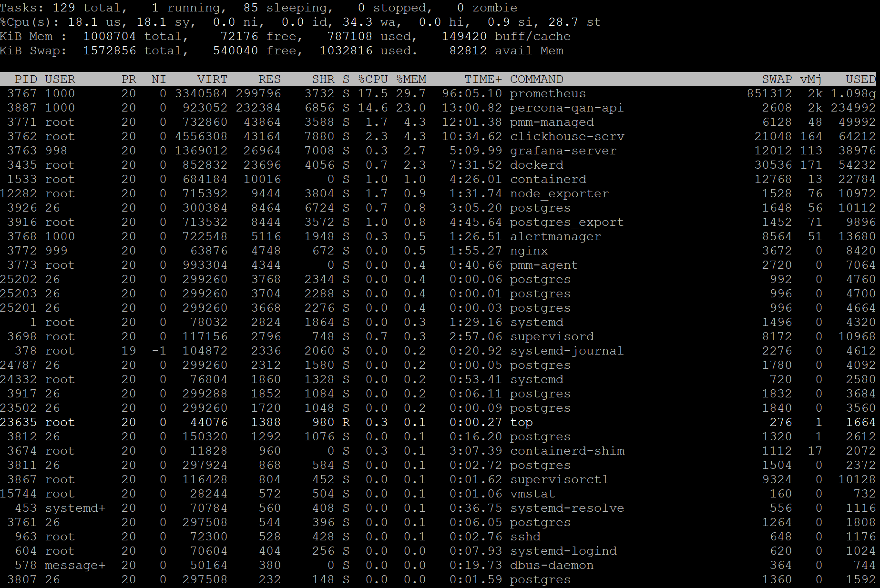The width and height of the screenshot is (880, 588).
Task: Click the %MEM column header
Action: click(x=412, y=79)
